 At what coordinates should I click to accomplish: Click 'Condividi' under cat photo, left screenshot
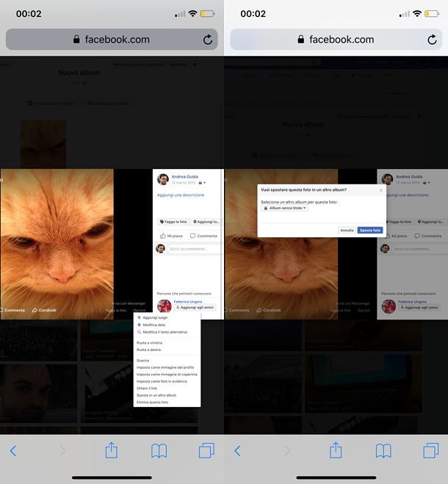[44, 310]
